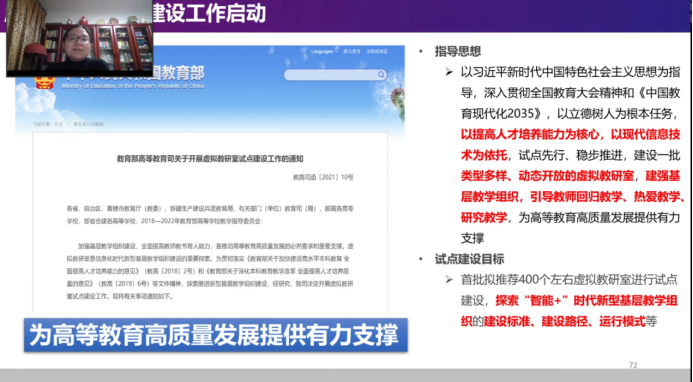Click the round bullet next to 指导思想
693x382 pixels.
tap(421, 52)
